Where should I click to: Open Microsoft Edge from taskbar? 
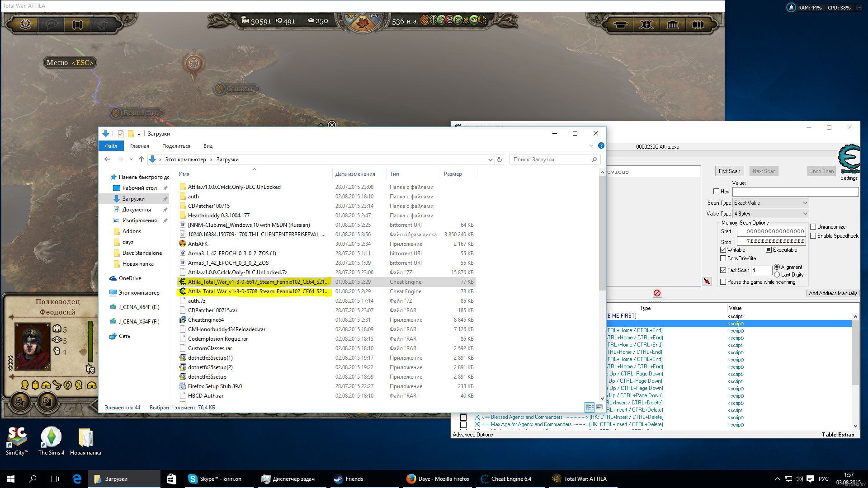[x=77, y=479]
